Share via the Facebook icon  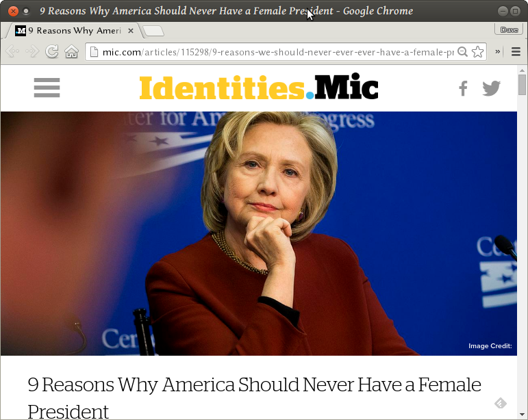tap(463, 88)
